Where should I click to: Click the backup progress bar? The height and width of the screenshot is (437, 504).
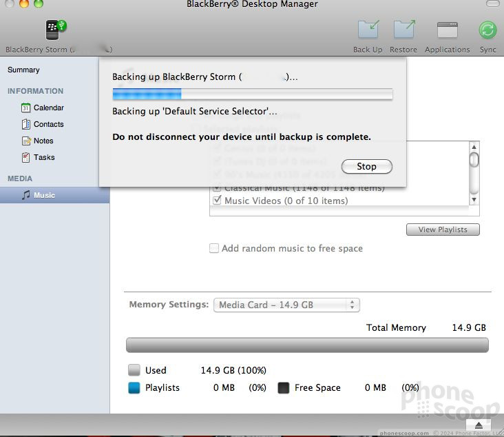[252, 94]
